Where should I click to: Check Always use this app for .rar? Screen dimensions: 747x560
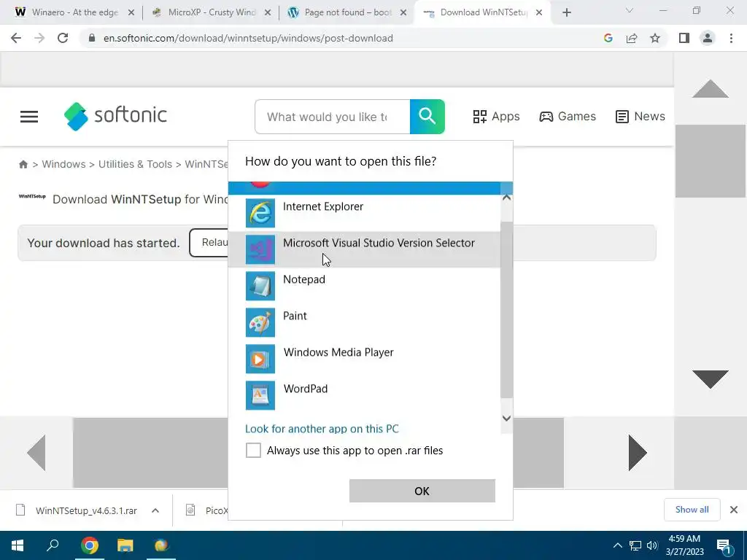click(253, 450)
